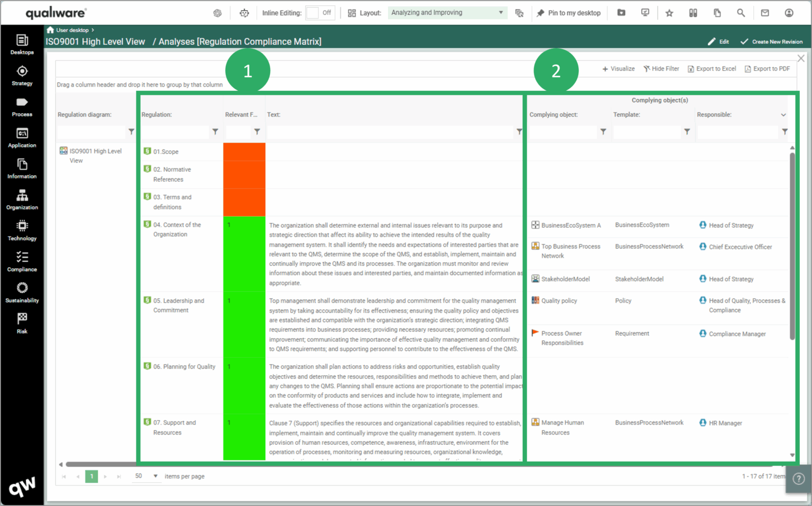This screenshot has width=812, height=506.
Task: Expand the Responsible column header chevron
Action: coord(783,115)
